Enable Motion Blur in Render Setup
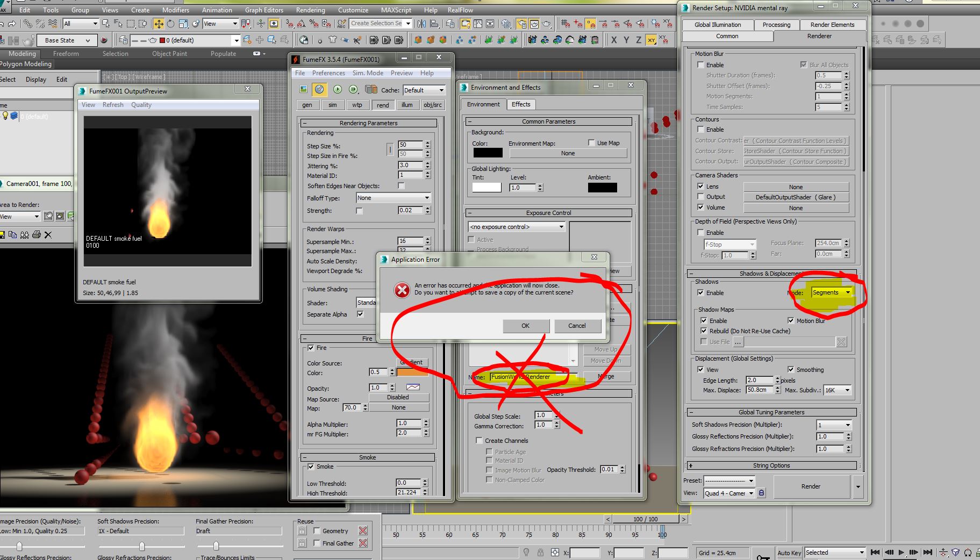This screenshot has width=980, height=560. (700, 64)
